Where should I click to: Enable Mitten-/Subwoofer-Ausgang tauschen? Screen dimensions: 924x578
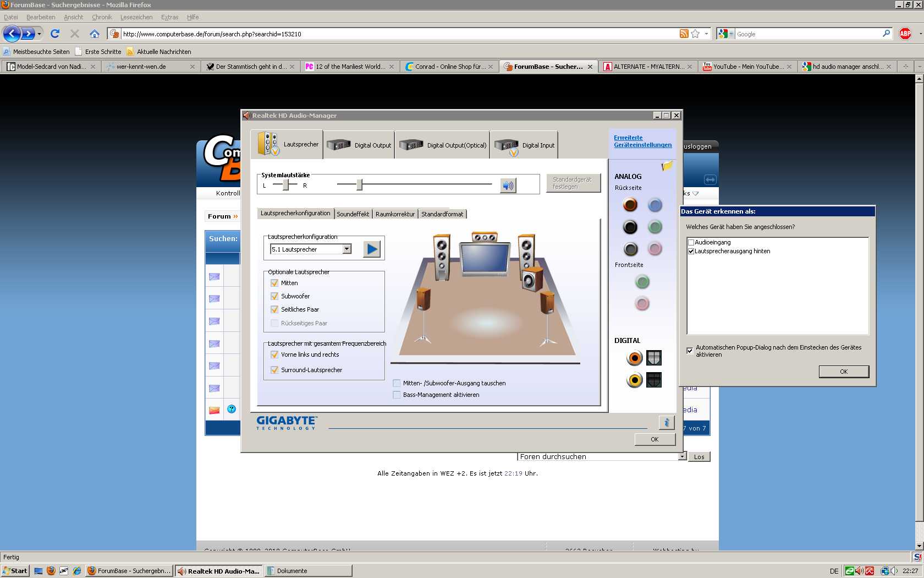tap(397, 383)
